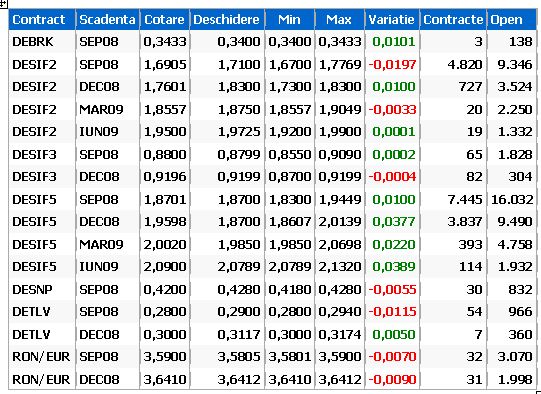Click the Min column header

tap(289, 20)
